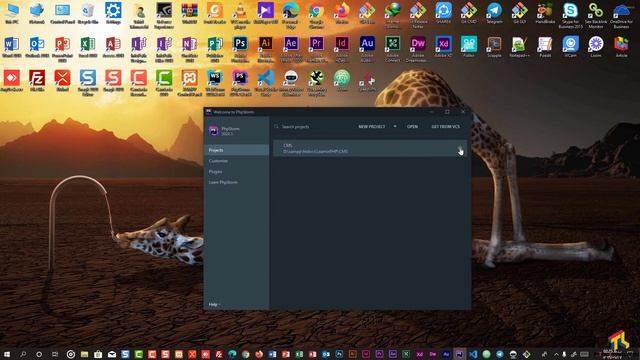This screenshot has height=360, width=640.
Task: Open Adobe After Effects desktop shortcut
Action: tap(291, 49)
